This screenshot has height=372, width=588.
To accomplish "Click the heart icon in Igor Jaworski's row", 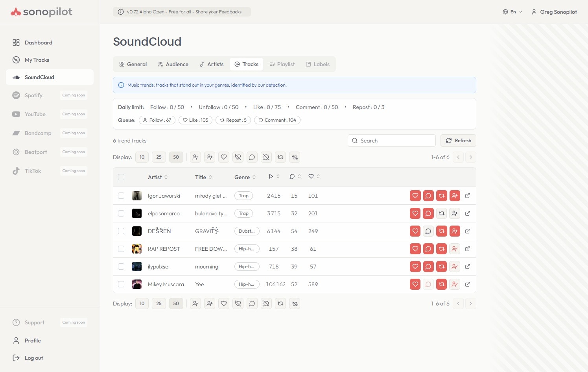I will pyautogui.click(x=415, y=196).
